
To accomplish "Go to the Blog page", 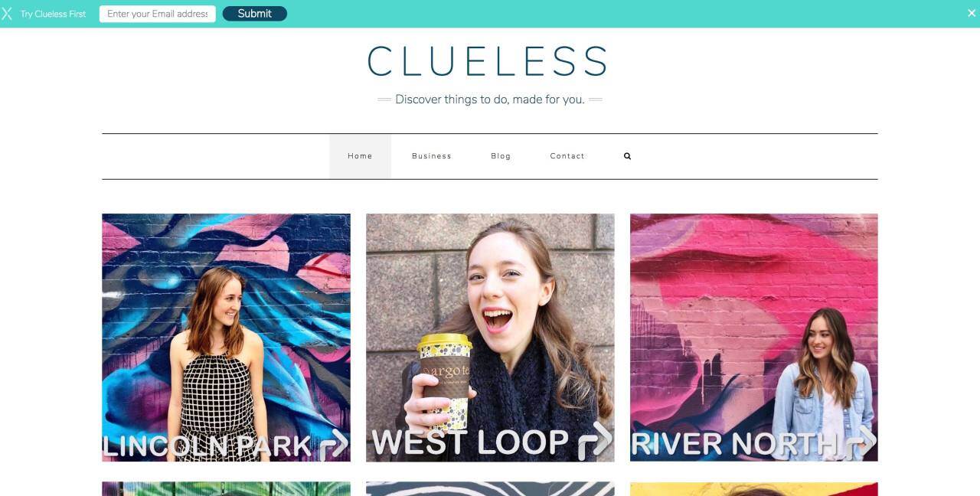I will coord(501,156).
